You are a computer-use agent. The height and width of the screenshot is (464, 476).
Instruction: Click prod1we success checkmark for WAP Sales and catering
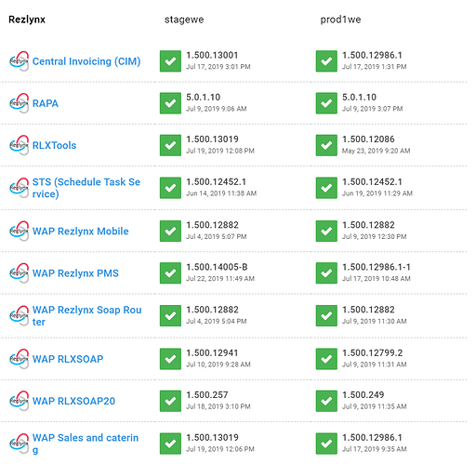326,444
